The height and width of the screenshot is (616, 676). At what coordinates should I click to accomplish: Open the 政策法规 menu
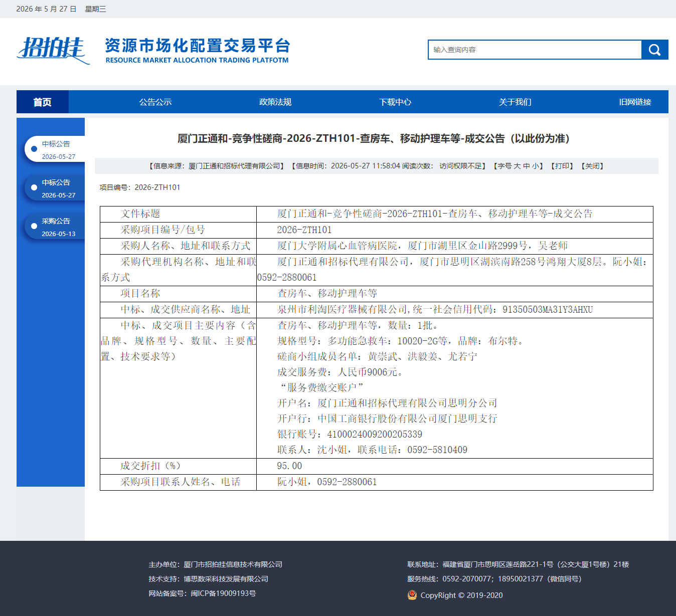[275, 102]
